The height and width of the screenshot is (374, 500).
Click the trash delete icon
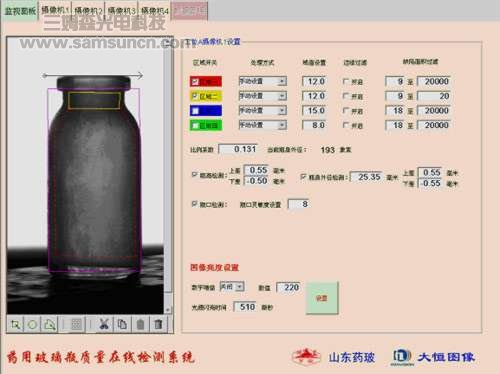158,324
